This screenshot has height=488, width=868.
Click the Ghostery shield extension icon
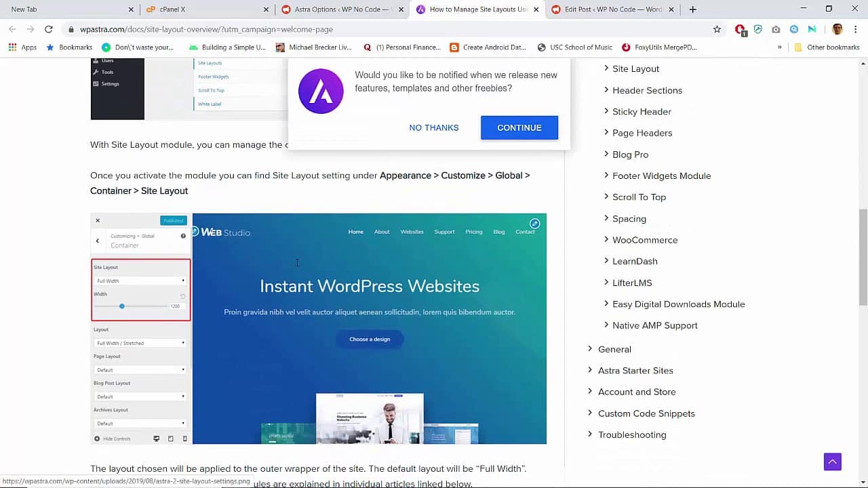tap(758, 30)
